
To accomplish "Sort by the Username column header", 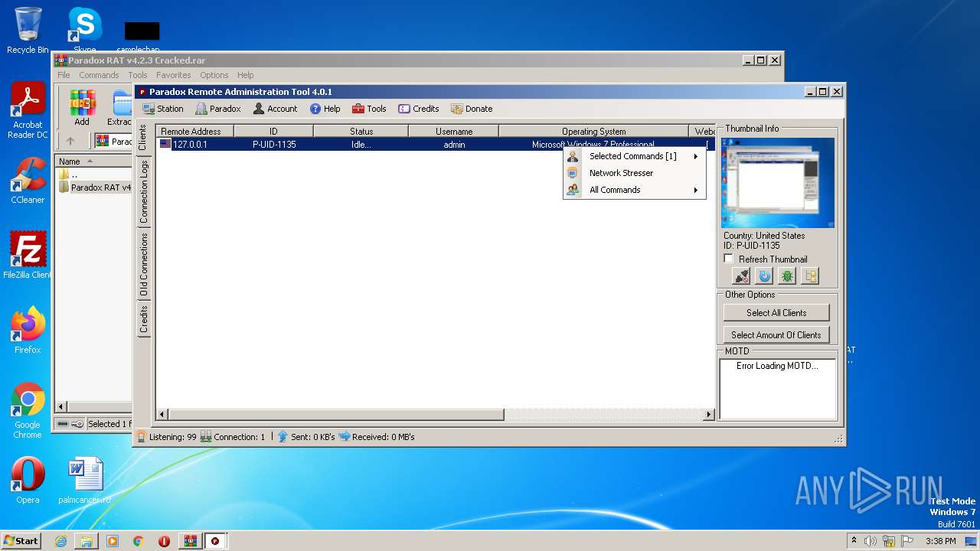I will [454, 132].
